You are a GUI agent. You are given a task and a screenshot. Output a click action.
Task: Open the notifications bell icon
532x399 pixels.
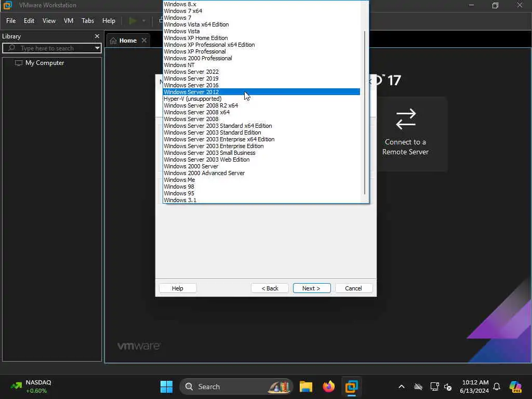[497, 387]
